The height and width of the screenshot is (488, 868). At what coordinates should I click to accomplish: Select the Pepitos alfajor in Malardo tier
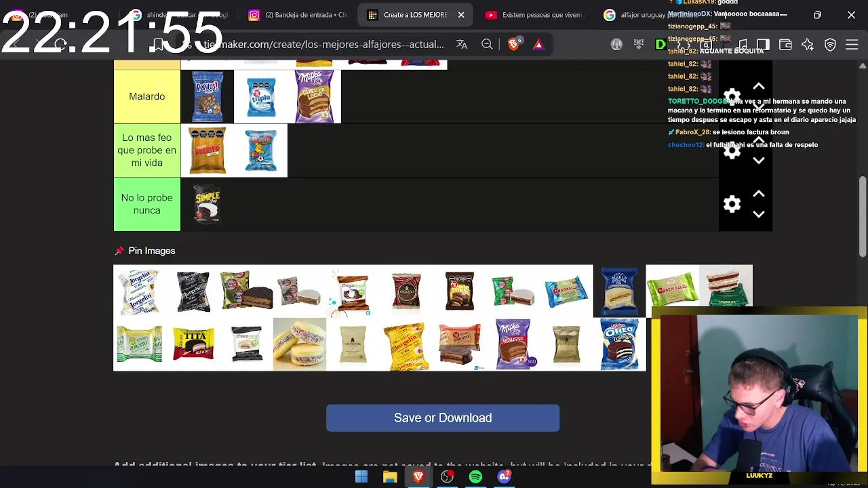(208, 96)
